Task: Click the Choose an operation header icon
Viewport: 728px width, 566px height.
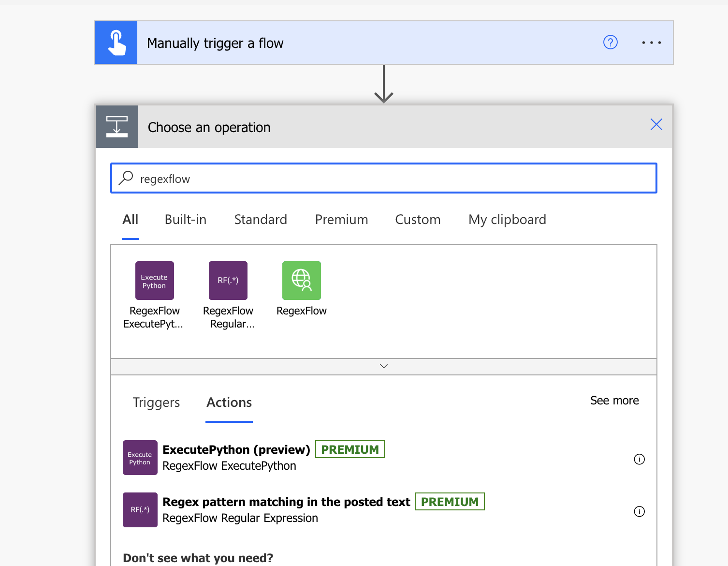Action: [x=117, y=127]
